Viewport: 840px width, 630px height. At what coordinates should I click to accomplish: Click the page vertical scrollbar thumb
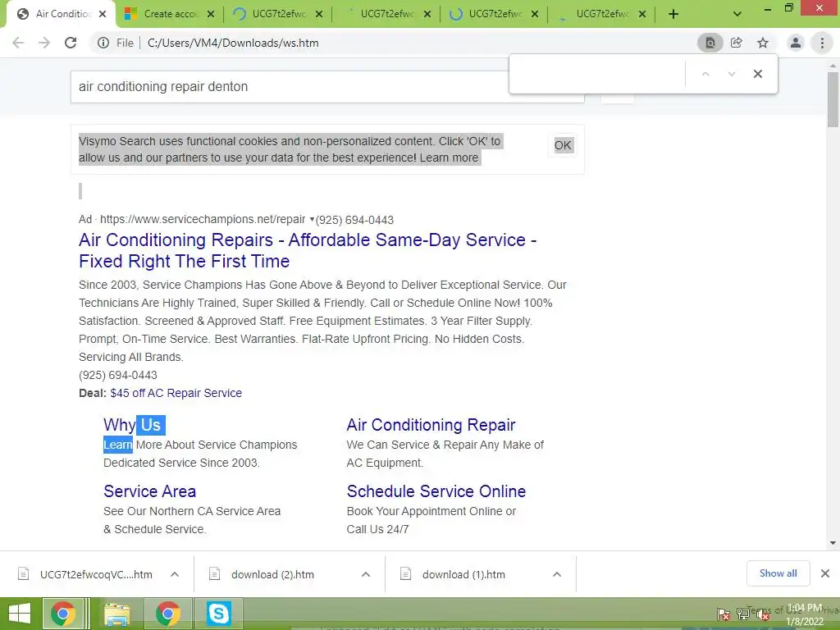833,99
